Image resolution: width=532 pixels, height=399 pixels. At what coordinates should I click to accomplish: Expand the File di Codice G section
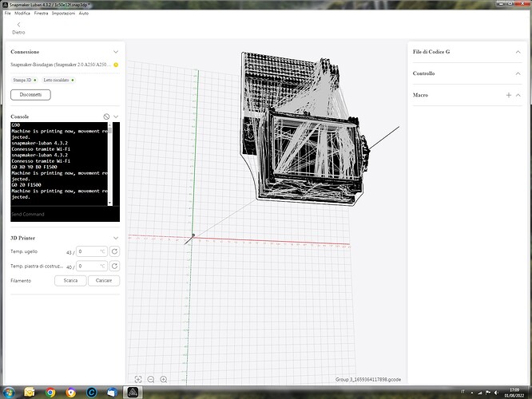[518, 51]
